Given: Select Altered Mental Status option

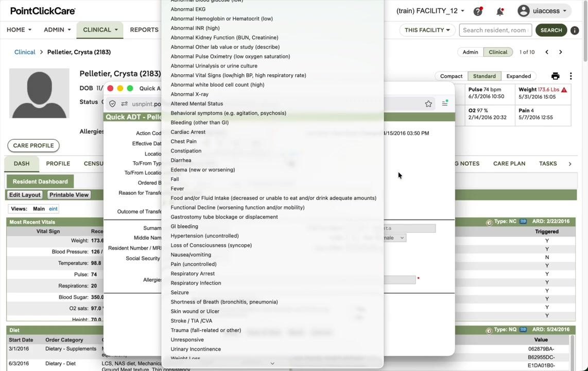Looking at the screenshot, I should [x=197, y=104].
